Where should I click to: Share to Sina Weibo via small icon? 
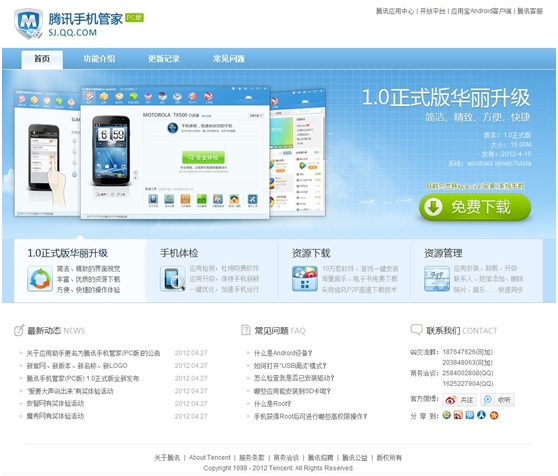tap(458, 415)
